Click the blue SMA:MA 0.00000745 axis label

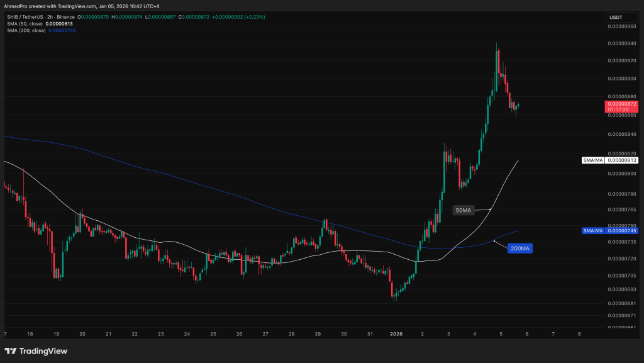tap(609, 231)
